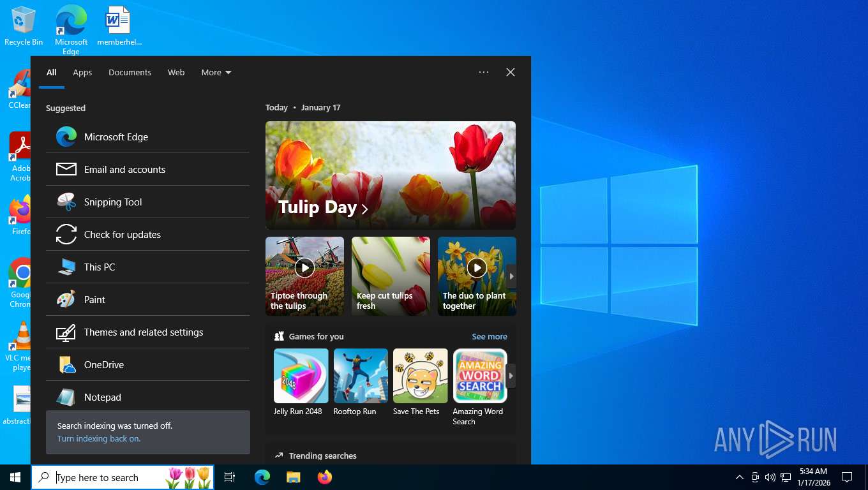Select the Recycle Bin desktop icon
This screenshot has width=868, height=490.
[x=24, y=26]
